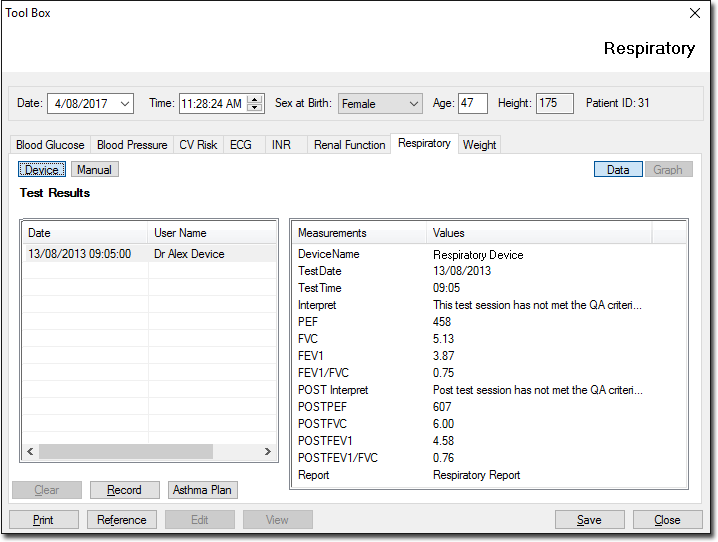Switch to the Blood Pressure tab
Screen dimensions: 718x542
tap(132, 145)
